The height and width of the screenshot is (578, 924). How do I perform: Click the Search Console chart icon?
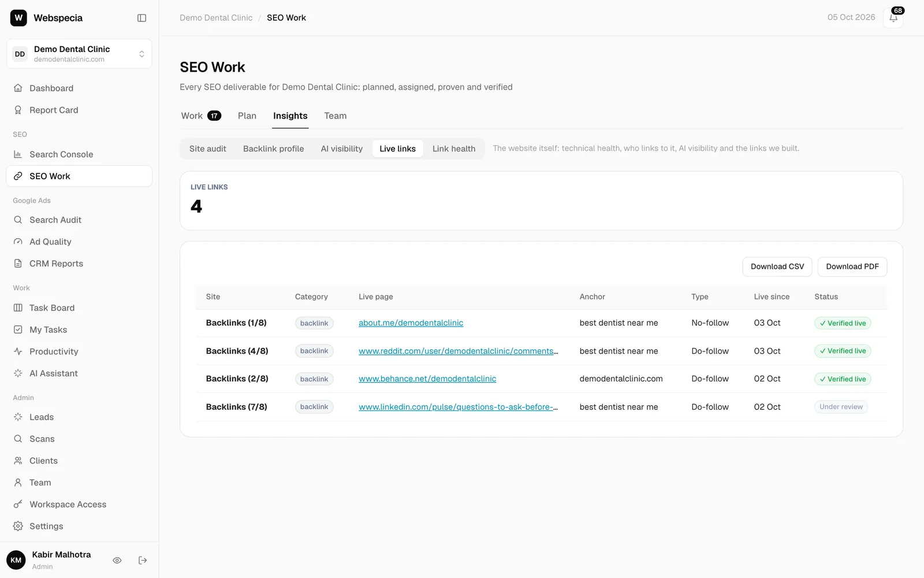coord(18,154)
